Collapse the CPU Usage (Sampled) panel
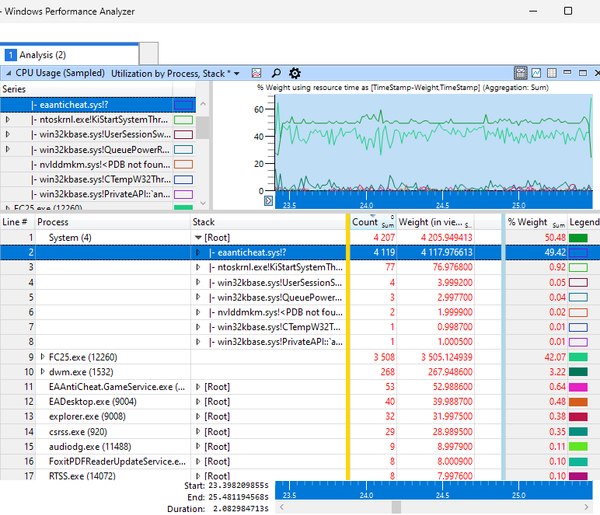The width and height of the screenshot is (600, 515). 8,73
